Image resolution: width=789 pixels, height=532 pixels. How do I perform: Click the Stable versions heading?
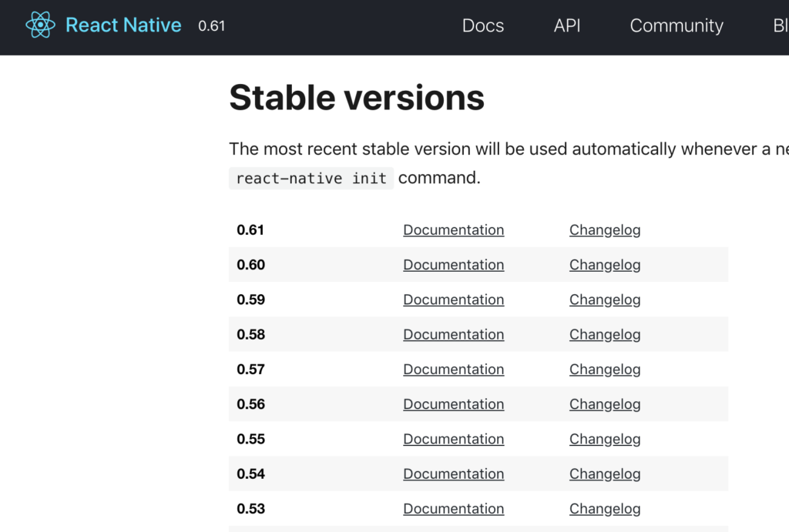(357, 98)
